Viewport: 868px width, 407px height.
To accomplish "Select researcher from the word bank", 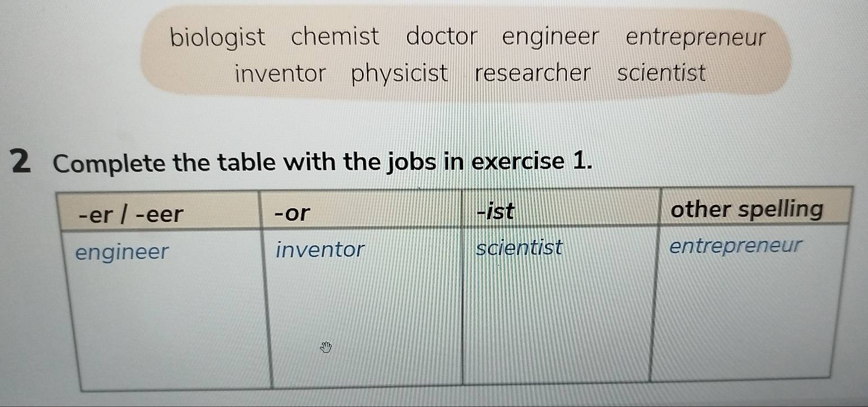I will coord(533,74).
